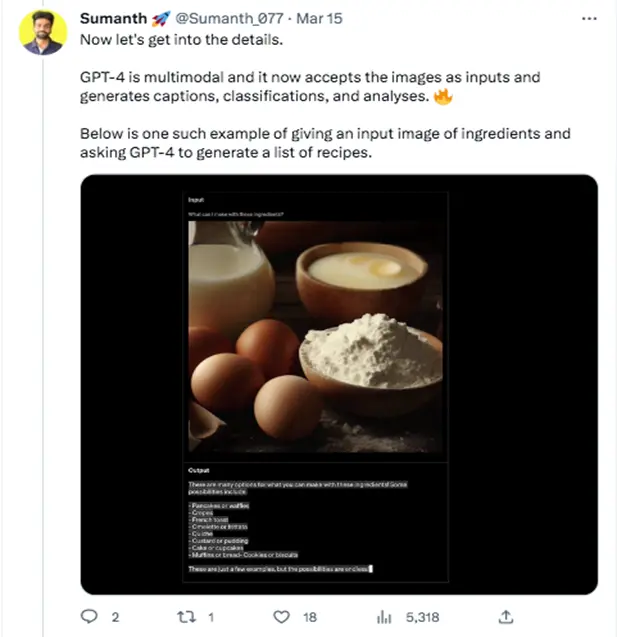Like the tweet with the heart icon

click(282, 617)
